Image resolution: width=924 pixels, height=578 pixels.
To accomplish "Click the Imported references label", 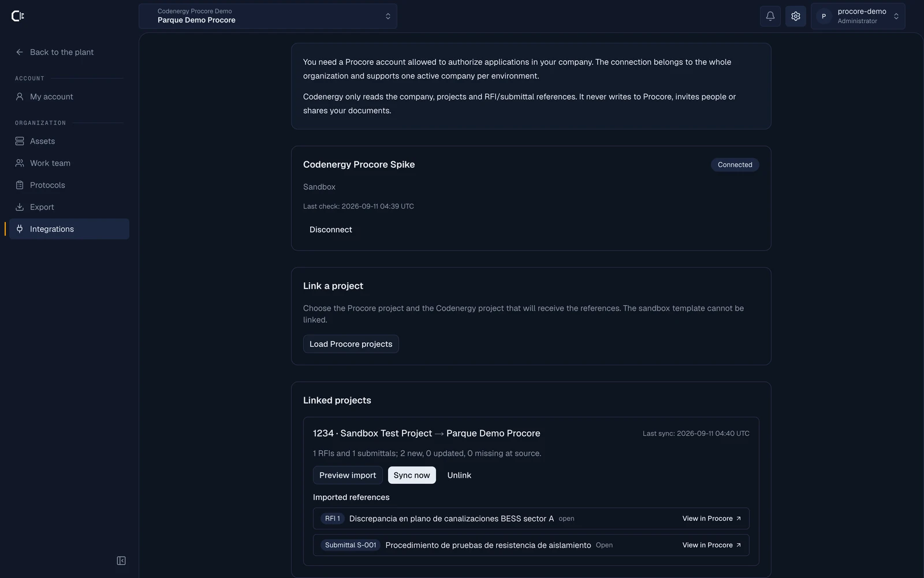I will (x=351, y=497).
